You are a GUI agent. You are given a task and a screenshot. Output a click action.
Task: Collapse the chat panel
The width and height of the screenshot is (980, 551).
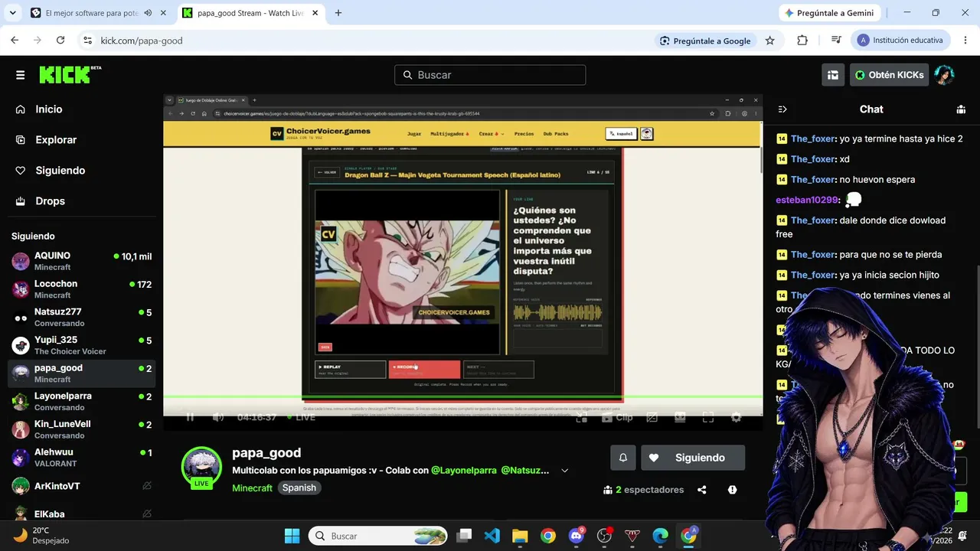pos(782,109)
